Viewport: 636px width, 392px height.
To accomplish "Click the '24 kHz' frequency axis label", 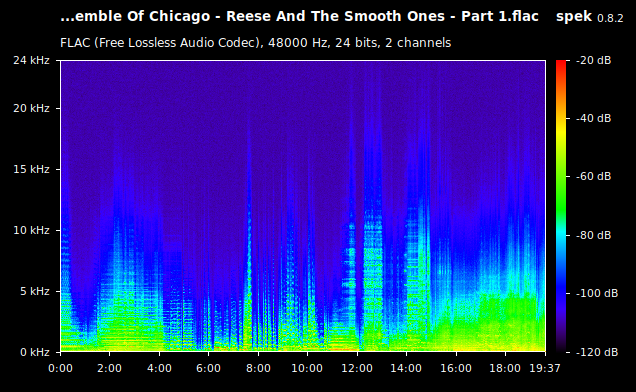I will pyautogui.click(x=31, y=60).
